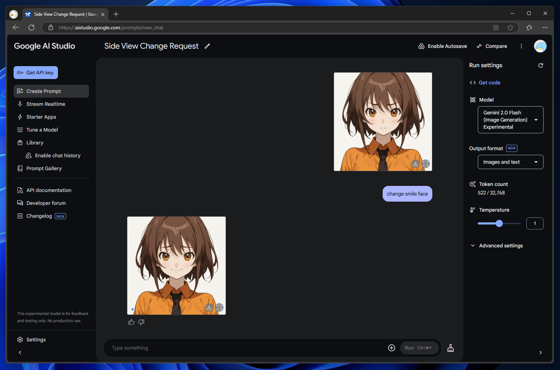
Task: Click the Temperature section icon
Action: click(x=472, y=210)
